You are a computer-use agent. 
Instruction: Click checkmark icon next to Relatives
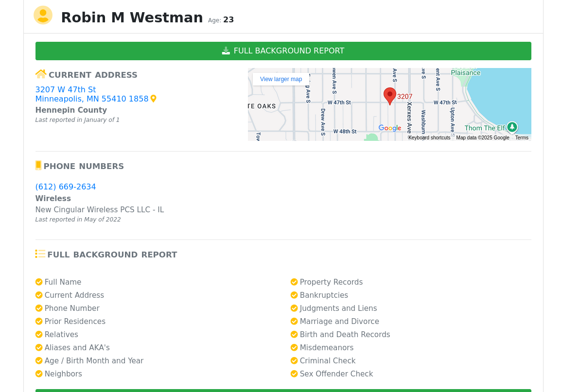coord(39,334)
